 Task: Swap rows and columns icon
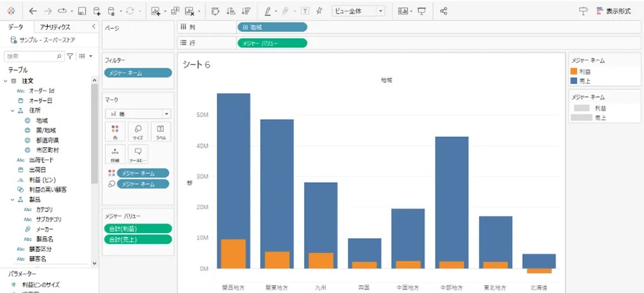pyautogui.click(x=216, y=11)
